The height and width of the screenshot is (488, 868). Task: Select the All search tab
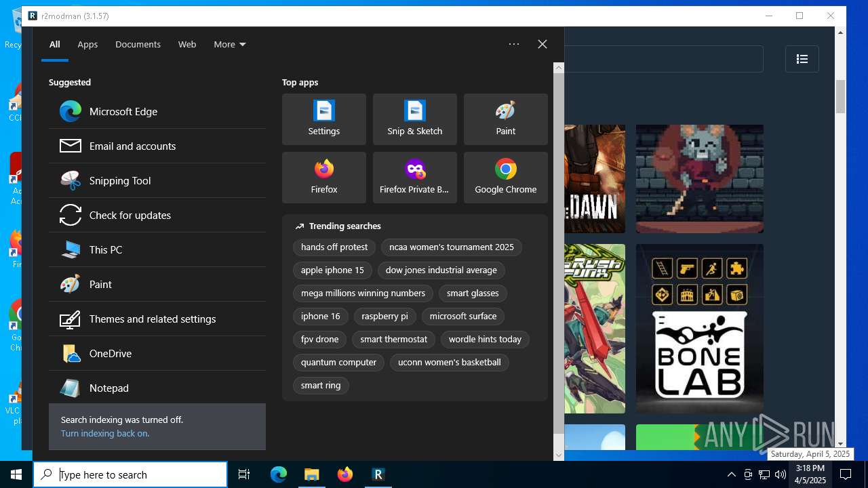55,44
